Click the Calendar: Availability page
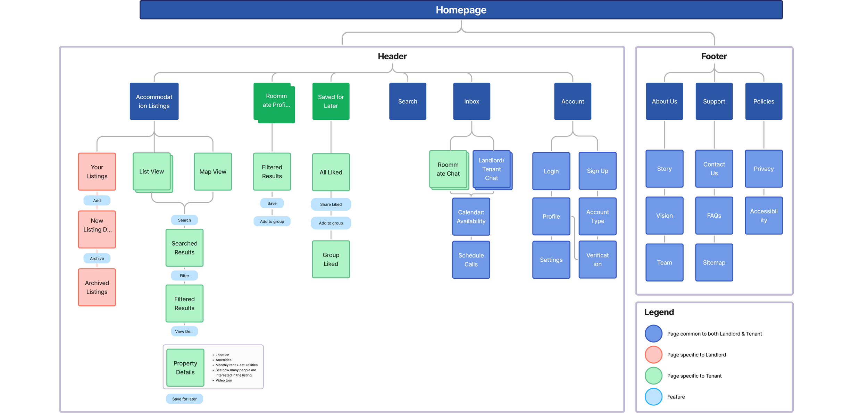Viewport: 868px width, 413px height. tap(471, 217)
